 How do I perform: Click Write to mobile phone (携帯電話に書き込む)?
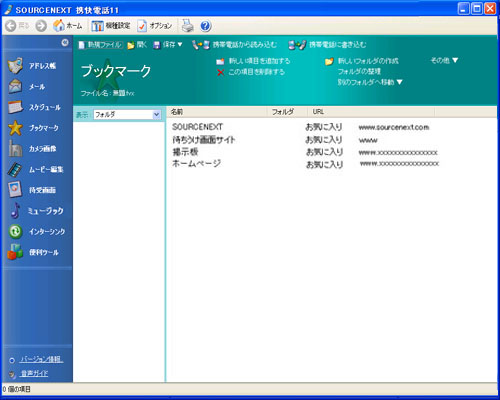click(x=327, y=45)
